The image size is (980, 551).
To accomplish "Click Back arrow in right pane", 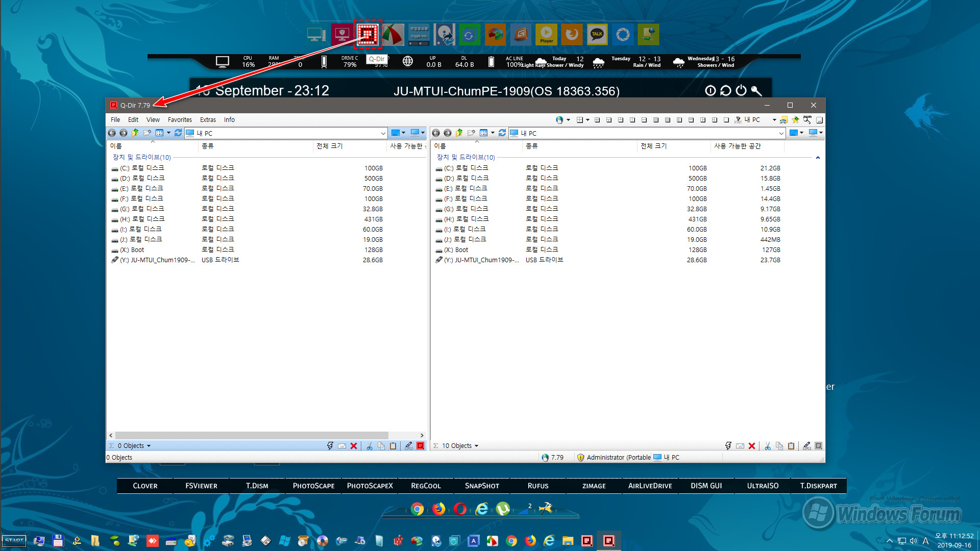I will (x=436, y=133).
